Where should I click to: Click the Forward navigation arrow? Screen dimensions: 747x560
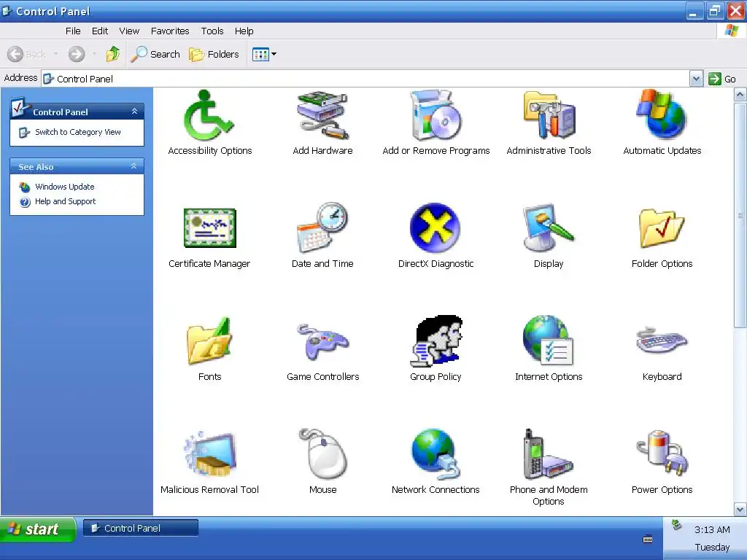pyautogui.click(x=76, y=54)
